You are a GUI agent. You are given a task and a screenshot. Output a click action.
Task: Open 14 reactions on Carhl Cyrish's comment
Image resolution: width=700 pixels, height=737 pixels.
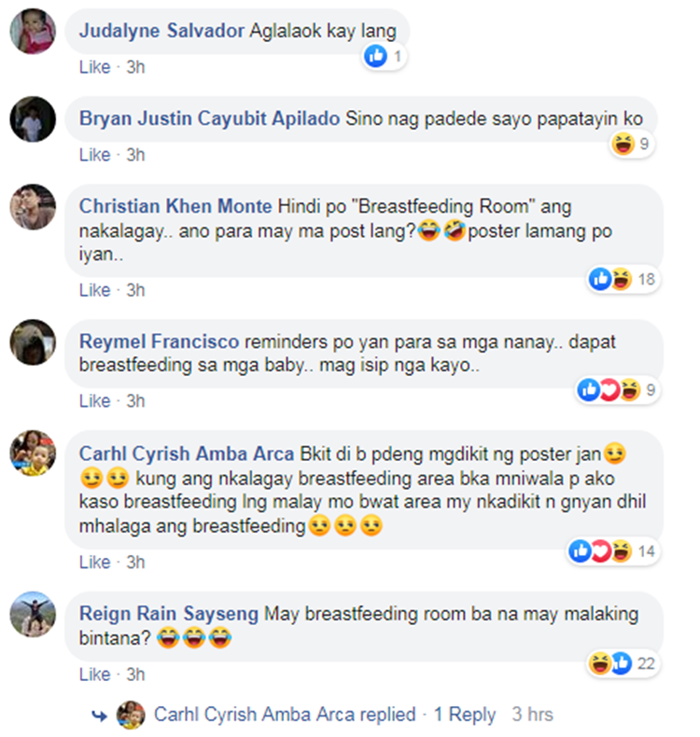tap(613, 550)
